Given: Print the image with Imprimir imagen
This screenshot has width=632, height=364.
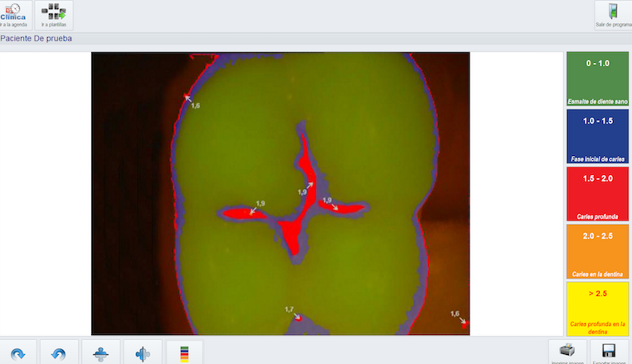Looking at the screenshot, I should pyautogui.click(x=567, y=352).
